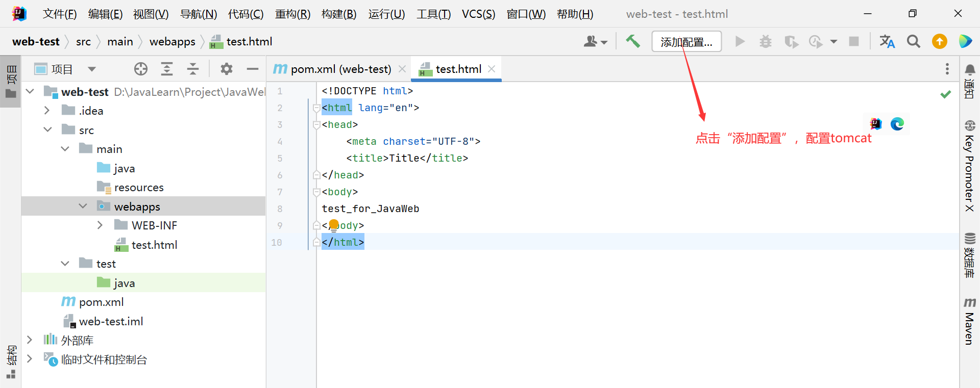This screenshot has height=388, width=980.
Task: Open in IntelliJ built-in preview icon
Action: click(x=876, y=124)
